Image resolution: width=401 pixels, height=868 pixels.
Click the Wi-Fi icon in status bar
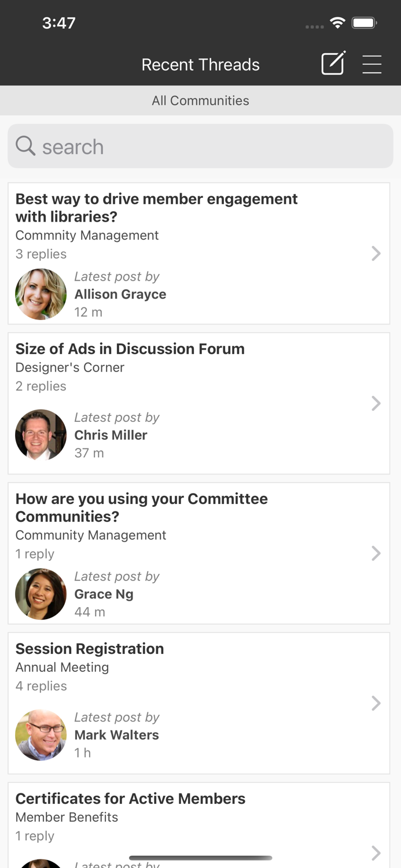click(339, 23)
